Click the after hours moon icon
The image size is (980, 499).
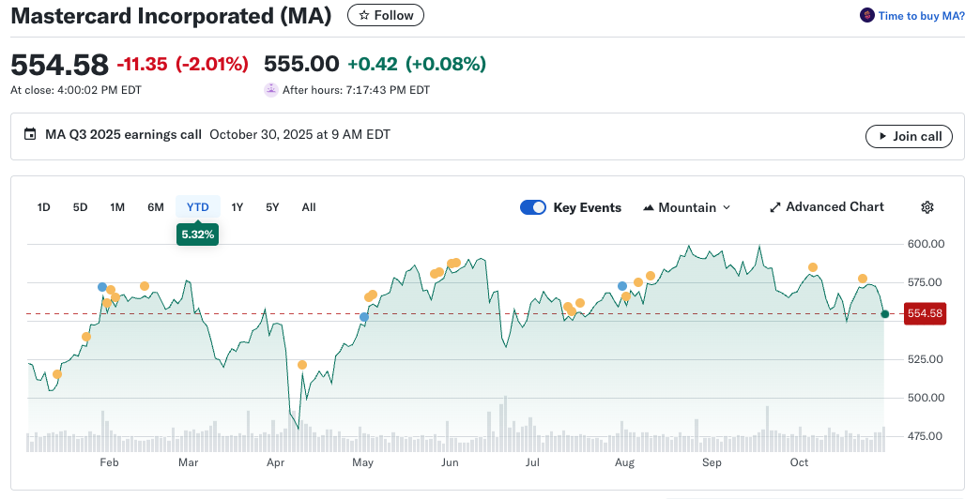click(x=271, y=90)
